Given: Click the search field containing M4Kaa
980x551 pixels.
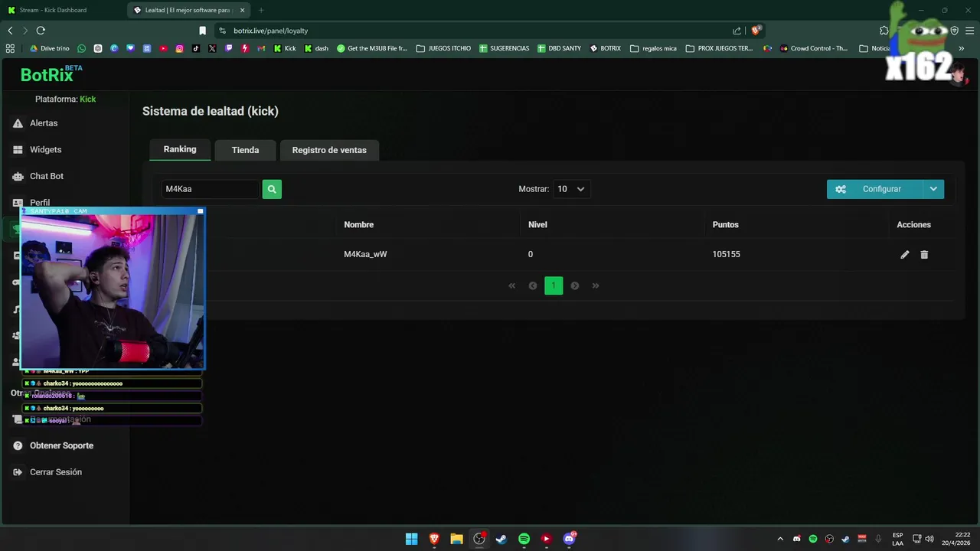Looking at the screenshot, I should [211, 189].
